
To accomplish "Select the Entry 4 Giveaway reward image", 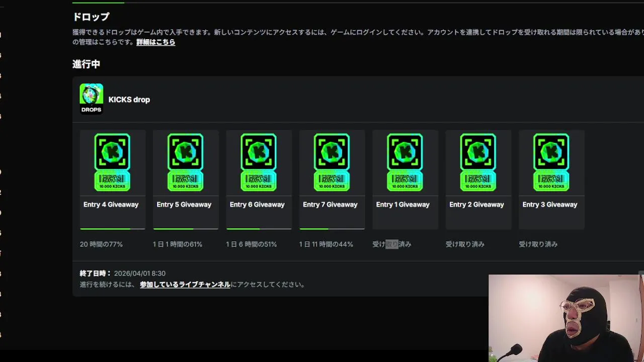I will tap(112, 162).
